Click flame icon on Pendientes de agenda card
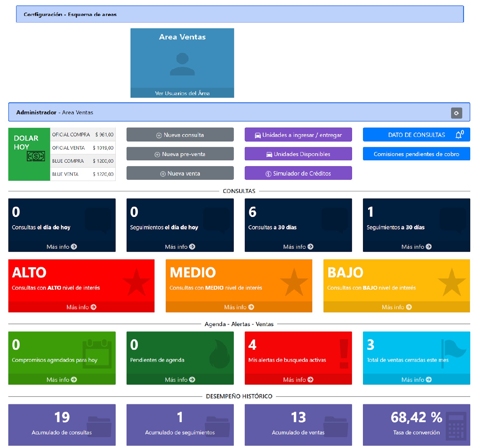 click(219, 354)
